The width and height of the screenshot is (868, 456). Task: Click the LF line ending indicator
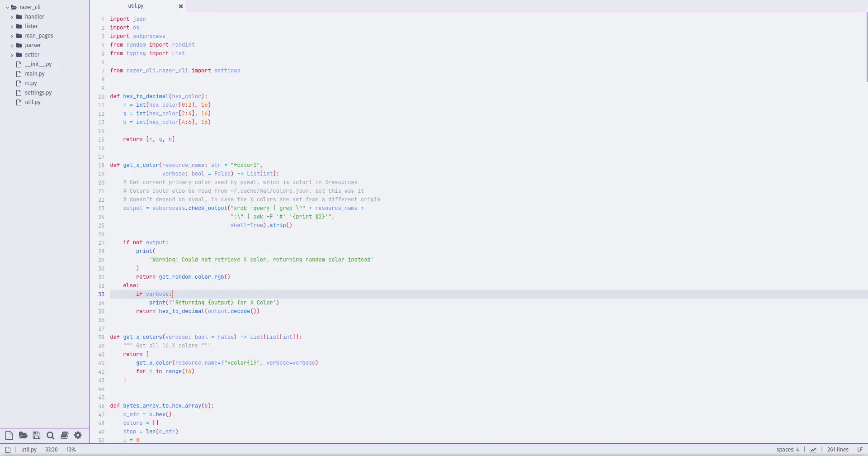pos(860,450)
